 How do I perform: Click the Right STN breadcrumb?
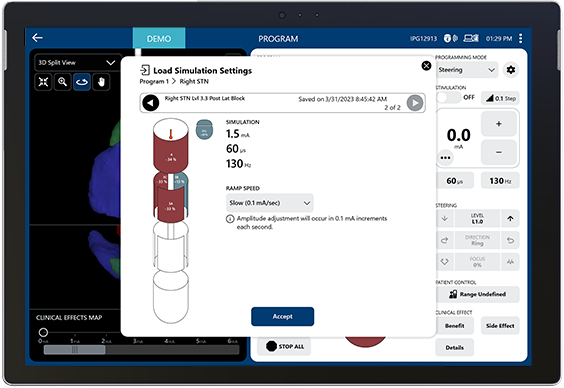click(194, 81)
